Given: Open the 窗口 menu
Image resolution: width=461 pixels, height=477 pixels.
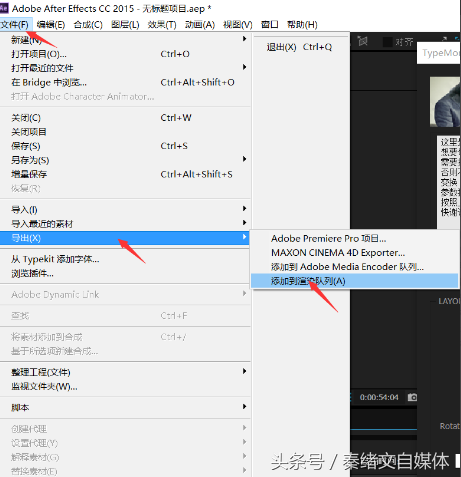Looking at the screenshot, I should coord(269,24).
